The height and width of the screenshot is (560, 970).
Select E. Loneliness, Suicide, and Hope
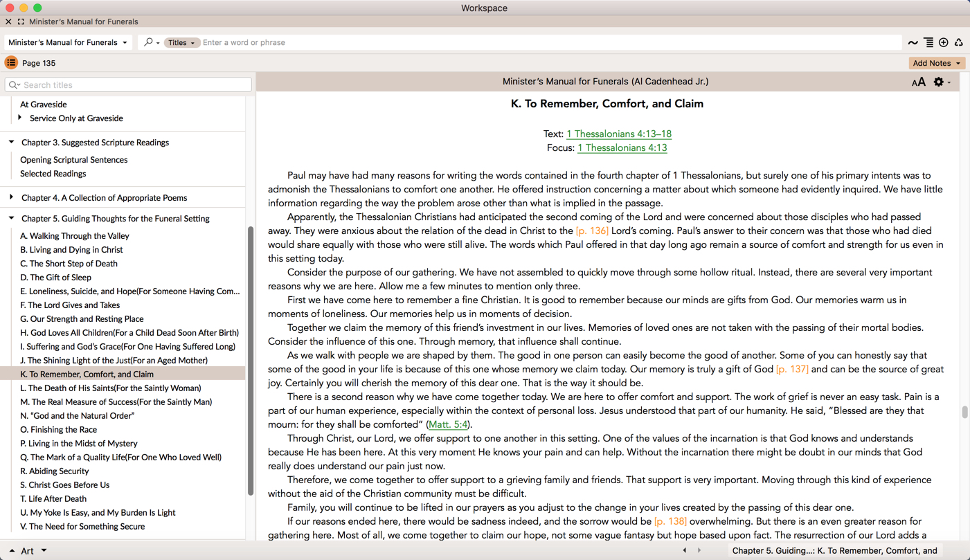(130, 291)
